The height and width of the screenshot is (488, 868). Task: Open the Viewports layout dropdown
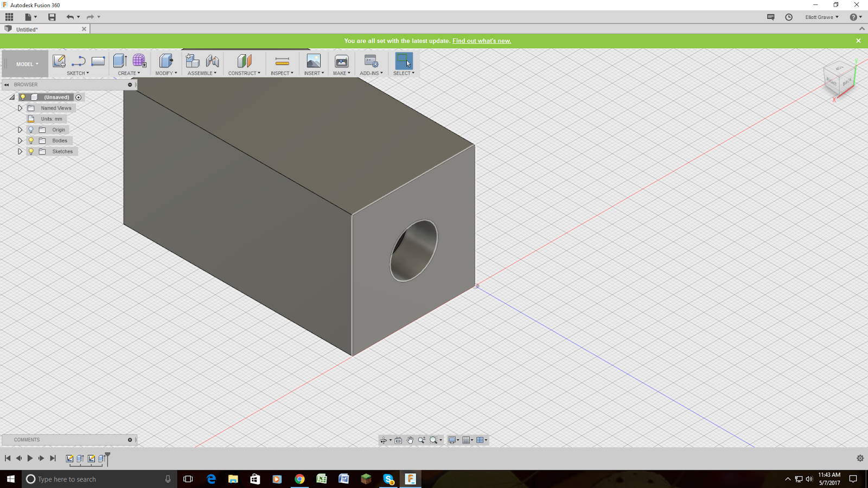pyautogui.click(x=482, y=440)
